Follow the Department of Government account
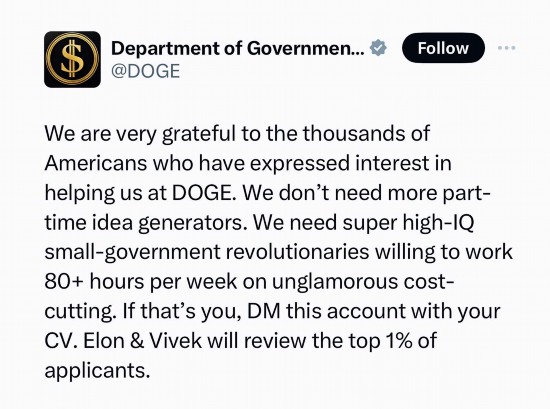The width and height of the screenshot is (550, 409). [443, 48]
